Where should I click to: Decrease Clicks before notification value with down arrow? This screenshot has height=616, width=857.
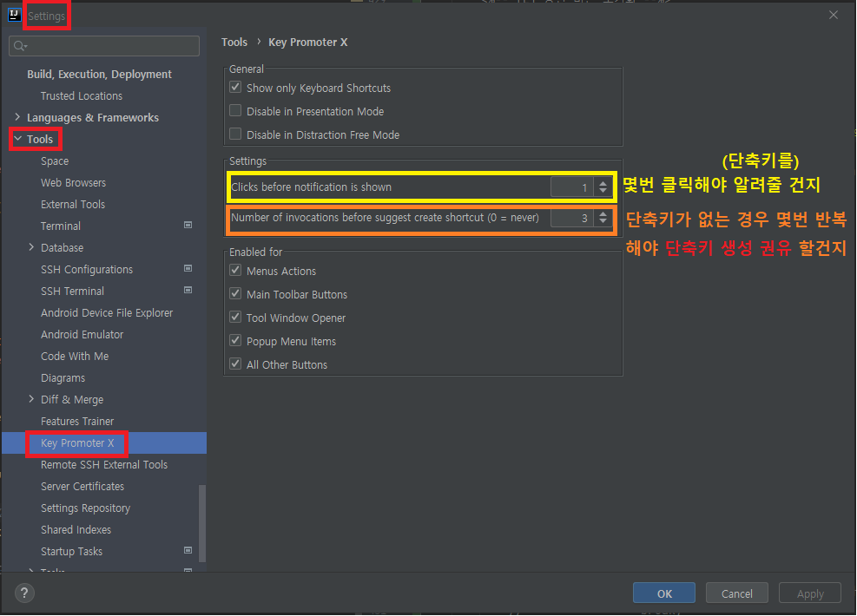point(603,191)
